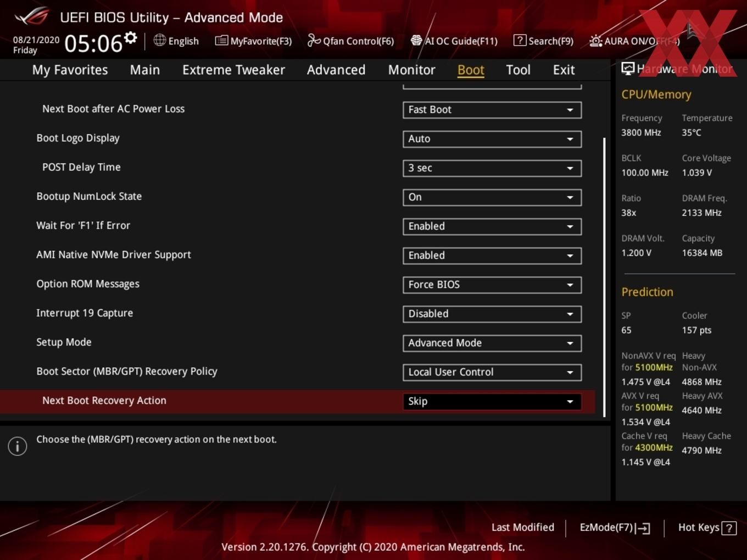Click the CPU/Memory section heading
The width and height of the screenshot is (747, 560).
656,94
